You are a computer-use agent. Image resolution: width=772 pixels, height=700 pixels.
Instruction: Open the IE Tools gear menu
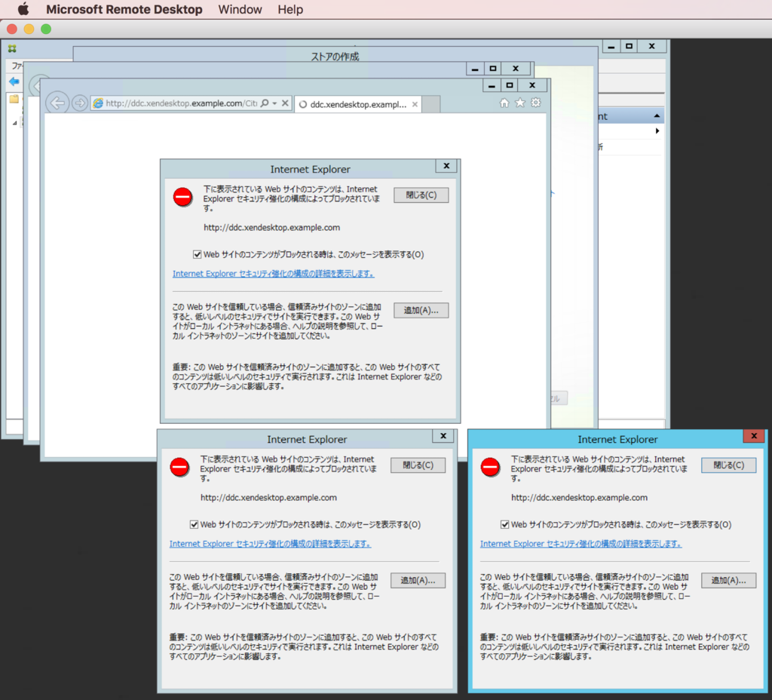click(536, 103)
